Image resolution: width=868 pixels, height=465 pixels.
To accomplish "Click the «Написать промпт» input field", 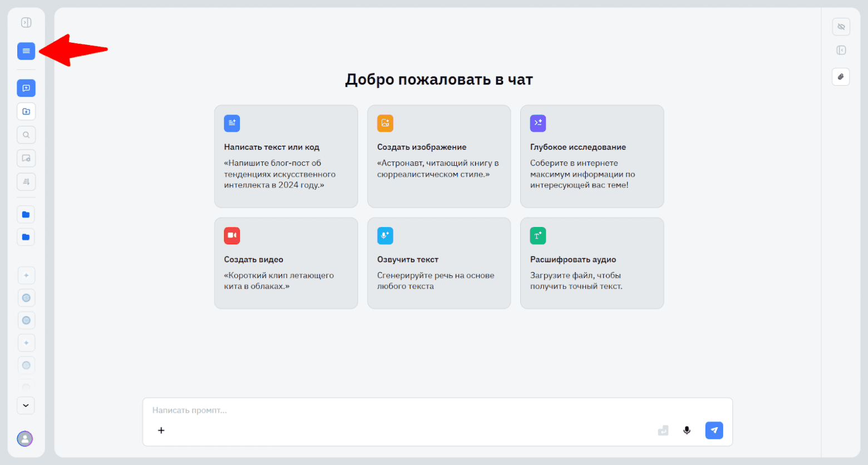I will 389,410.
